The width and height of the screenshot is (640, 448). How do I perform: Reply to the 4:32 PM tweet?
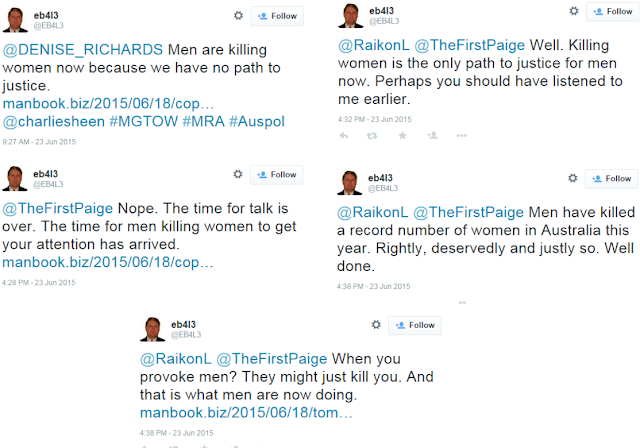click(344, 135)
